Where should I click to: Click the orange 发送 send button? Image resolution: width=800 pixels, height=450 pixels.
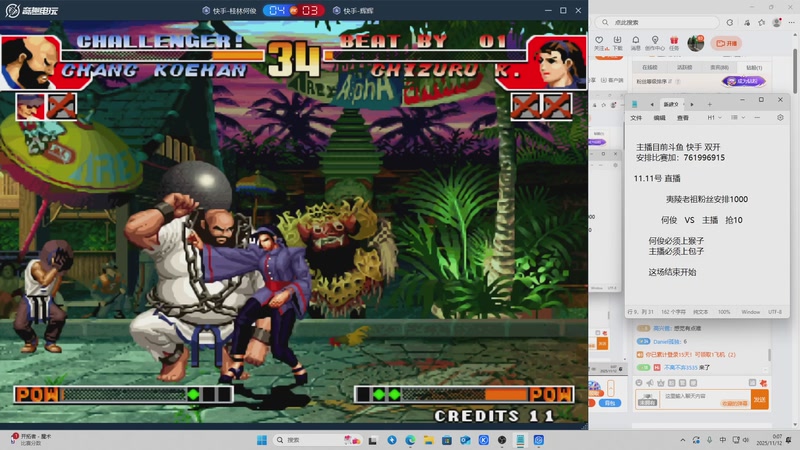tap(760, 399)
